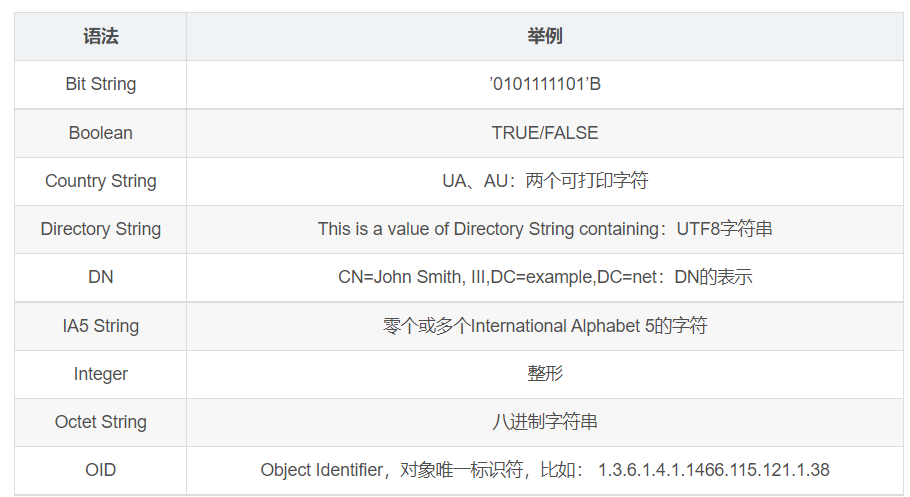Select the OID syntax cell
Image resolution: width=910 pixels, height=497 pixels.
coord(100,470)
